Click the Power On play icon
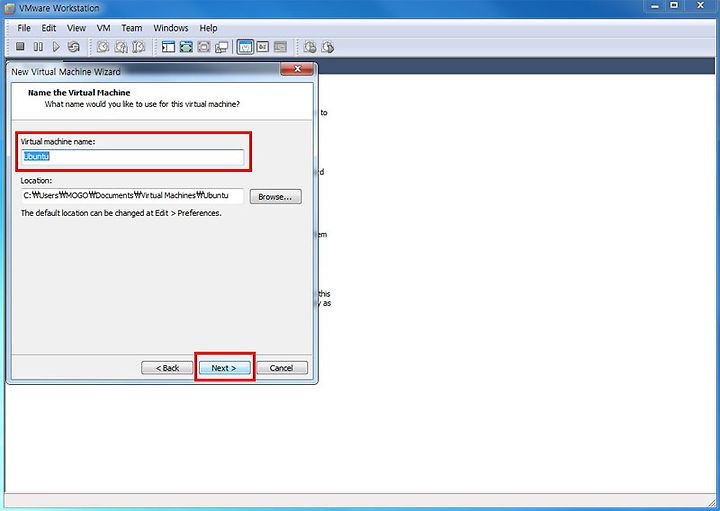This screenshot has height=511, width=720. [56, 46]
